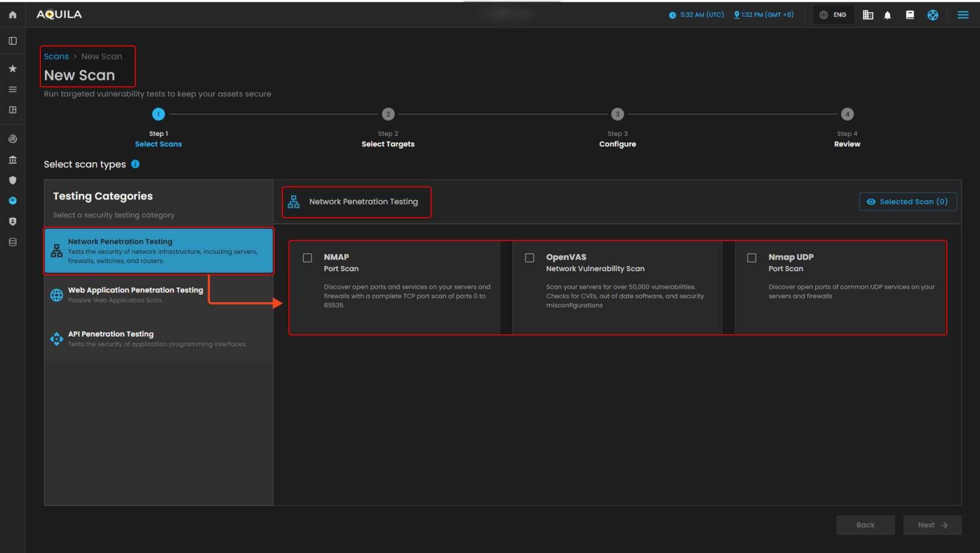Click step 2 Select Targets marker
The height and width of the screenshot is (553, 980).
[388, 114]
